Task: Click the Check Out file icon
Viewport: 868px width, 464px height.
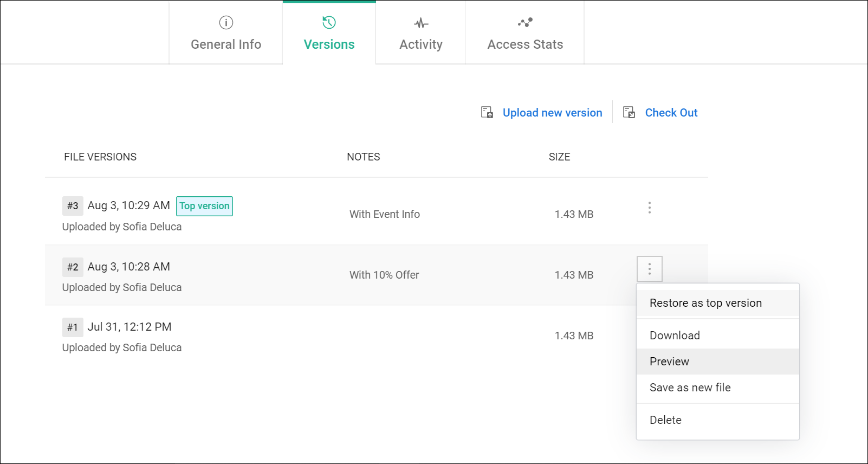Action: [629, 112]
